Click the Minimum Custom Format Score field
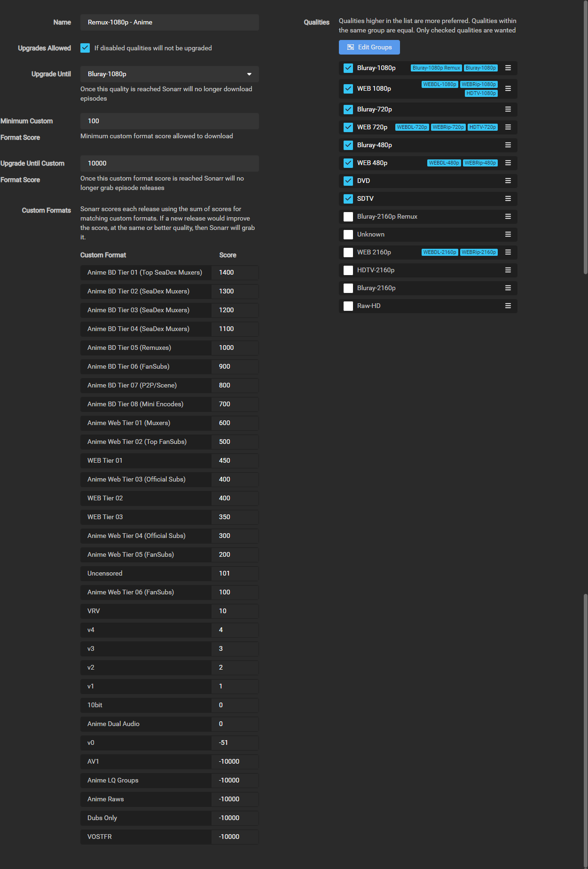The width and height of the screenshot is (588, 869). (x=169, y=121)
